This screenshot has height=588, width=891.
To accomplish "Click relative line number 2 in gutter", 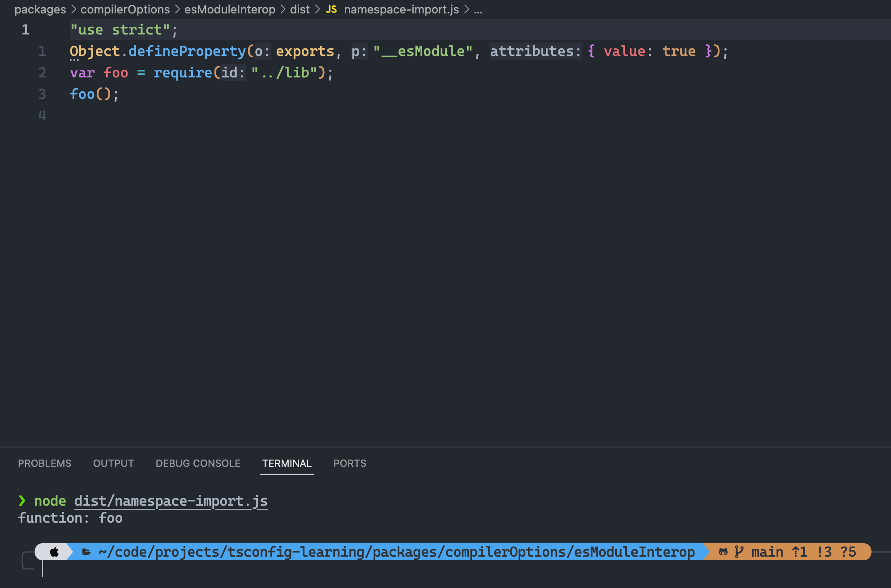I will pos(42,72).
